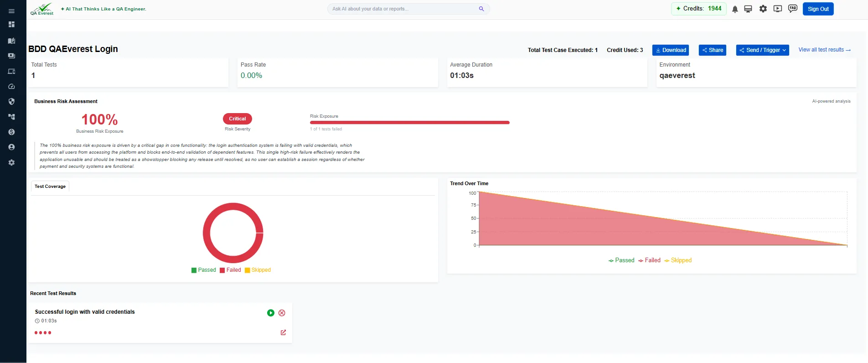Click the four red step dots on test card

[43, 333]
